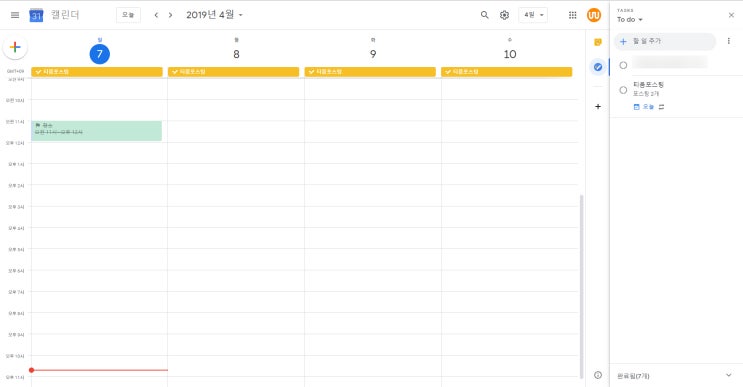Viewport: 743px width, 387px height.
Task: Click the calendar grid scrollbar
Action: (x=581, y=286)
